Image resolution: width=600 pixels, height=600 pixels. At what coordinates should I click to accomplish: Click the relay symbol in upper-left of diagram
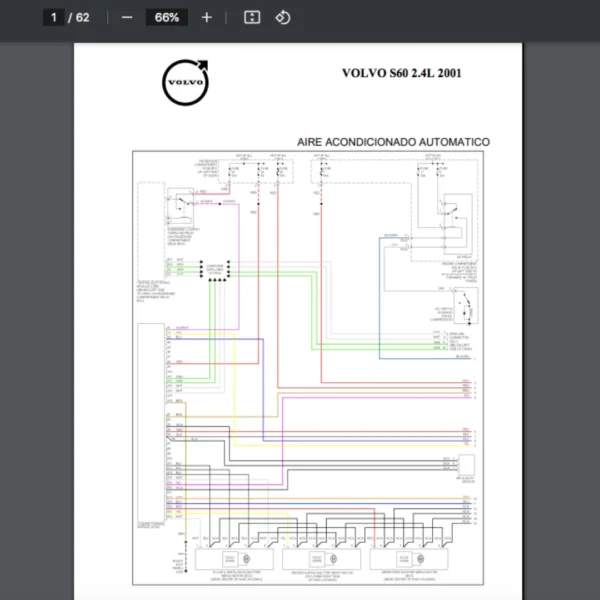pyautogui.click(x=182, y=204)
